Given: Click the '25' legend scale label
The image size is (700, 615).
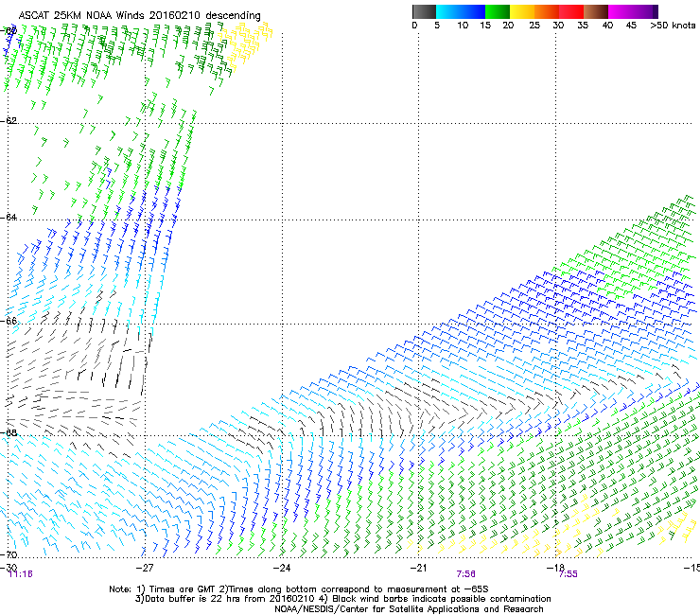Looking at the screenshot, I should coord(534,26).
